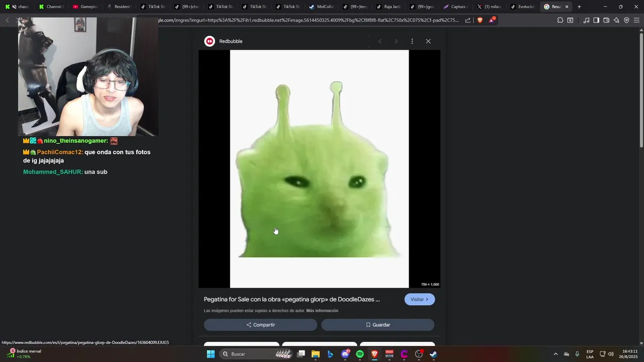Switch to the 'Raja Jack' TikTok tab

click(389, 7)
